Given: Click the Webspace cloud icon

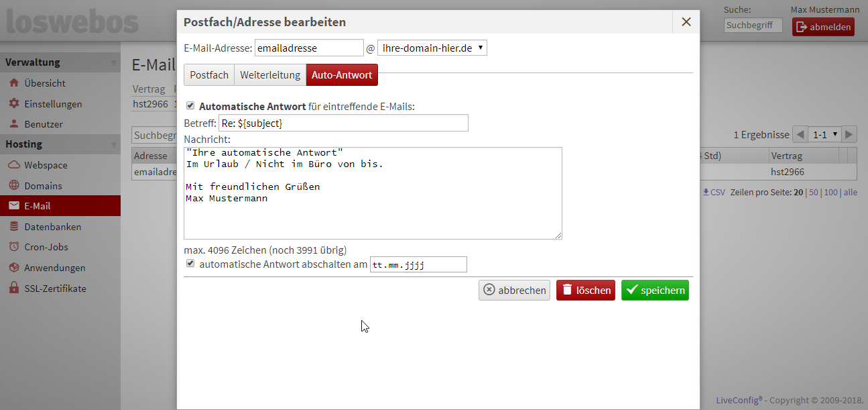Looking at the screenshot, I should (13, 165).
